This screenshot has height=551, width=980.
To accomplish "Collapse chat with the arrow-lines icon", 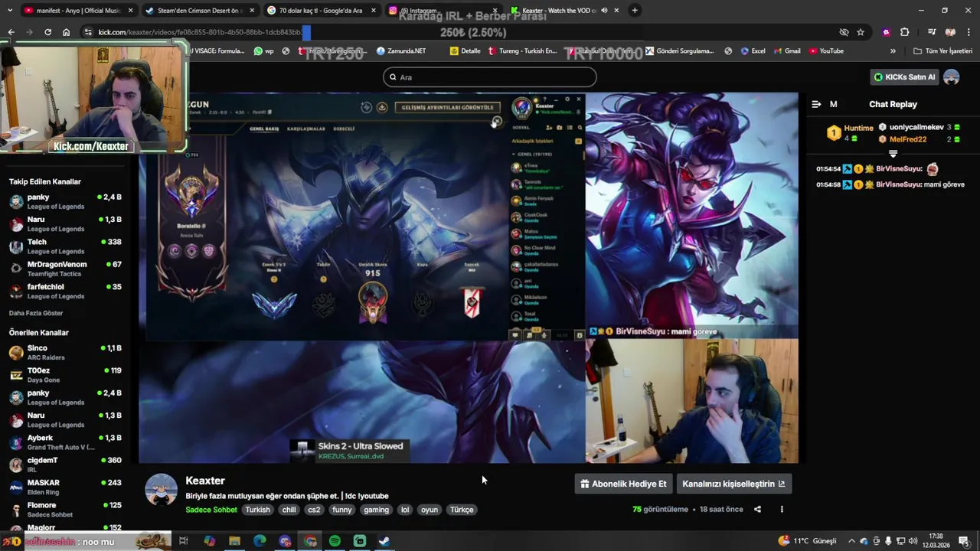I will click(816, 104).
